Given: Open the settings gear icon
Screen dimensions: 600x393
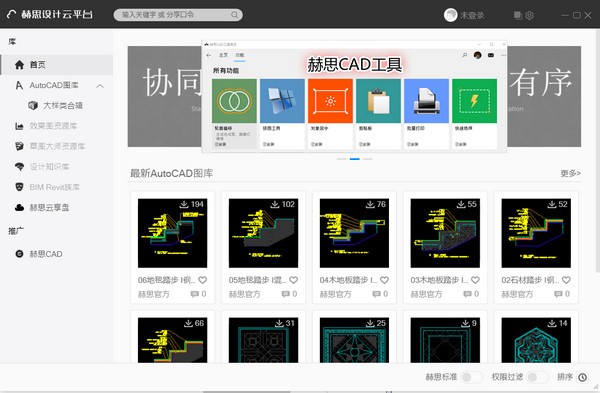Looking at the screenshot, I should point(530,15).
